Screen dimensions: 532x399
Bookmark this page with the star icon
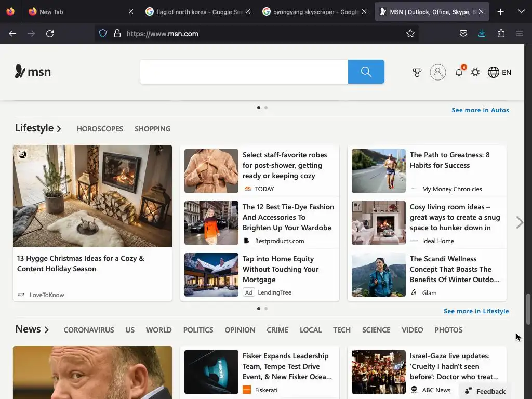(x=410, y=34)
